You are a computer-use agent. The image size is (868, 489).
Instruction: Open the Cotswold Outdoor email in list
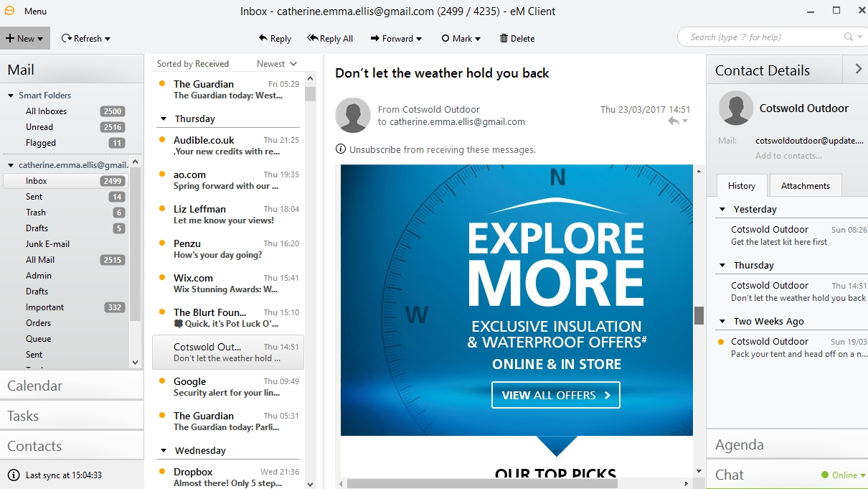point(228,353)
